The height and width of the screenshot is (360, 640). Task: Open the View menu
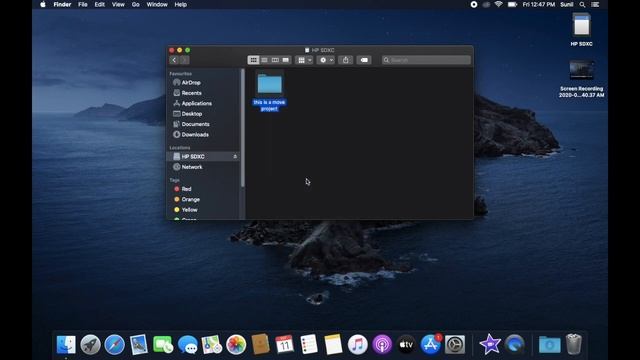coord(118,4)
